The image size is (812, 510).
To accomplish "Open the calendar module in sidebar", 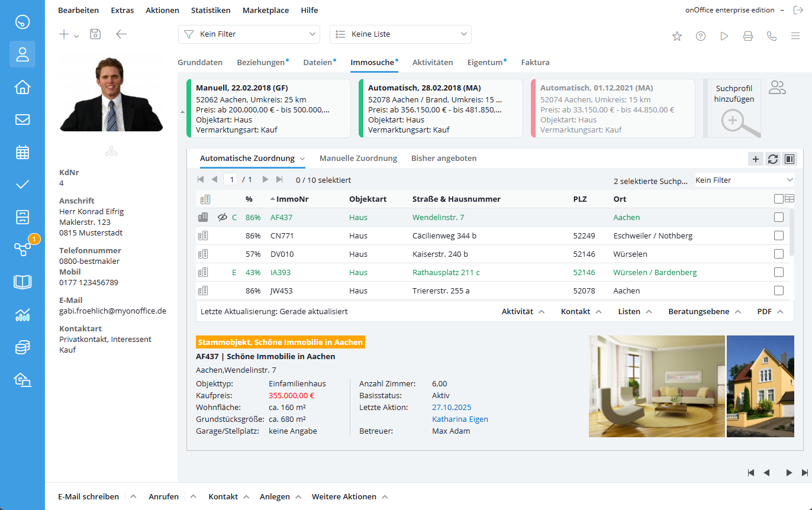I will pos(22,152).
